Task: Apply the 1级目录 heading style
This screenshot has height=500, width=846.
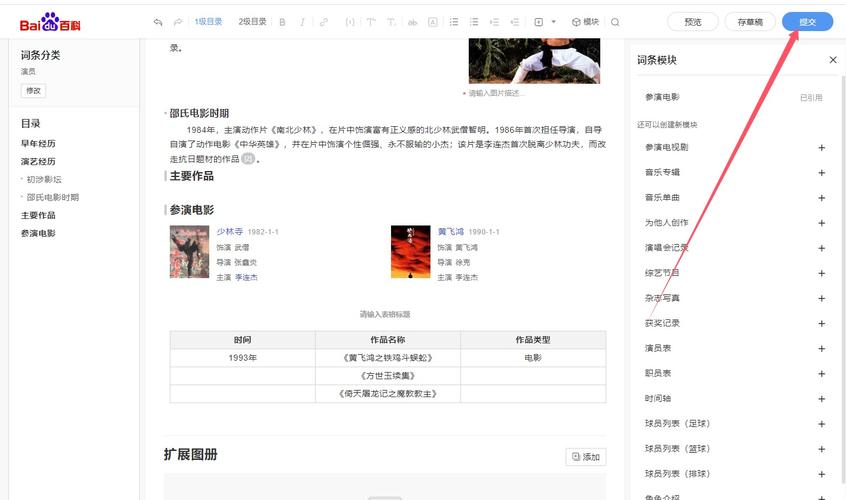Action: [x=208, y=22]
